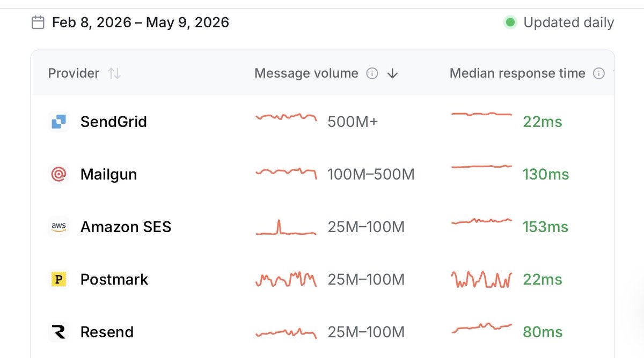Select Postmark 25M–100M volume value

[366, 279]
